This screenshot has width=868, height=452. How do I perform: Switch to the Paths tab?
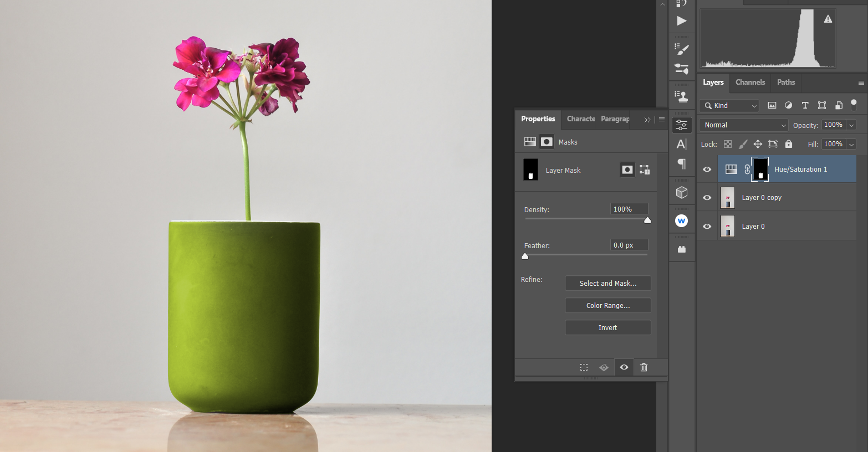click(786, 83)
